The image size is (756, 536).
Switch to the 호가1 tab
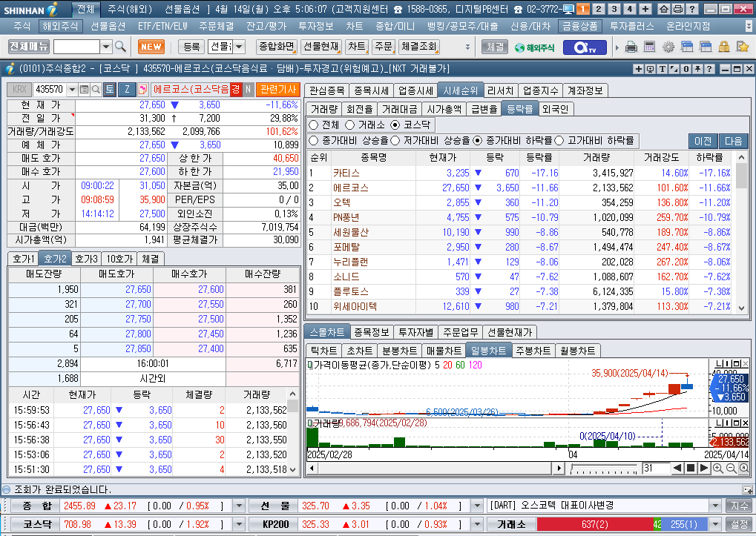coord(23,259)
